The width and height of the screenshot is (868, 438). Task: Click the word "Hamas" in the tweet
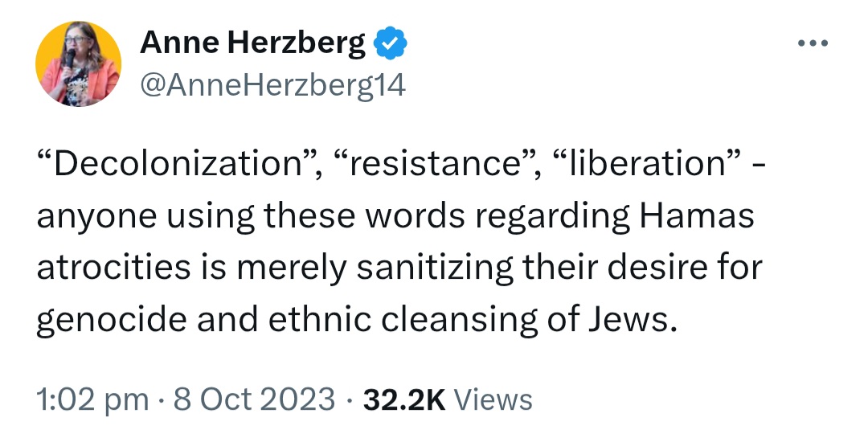(x=697, y=216)
